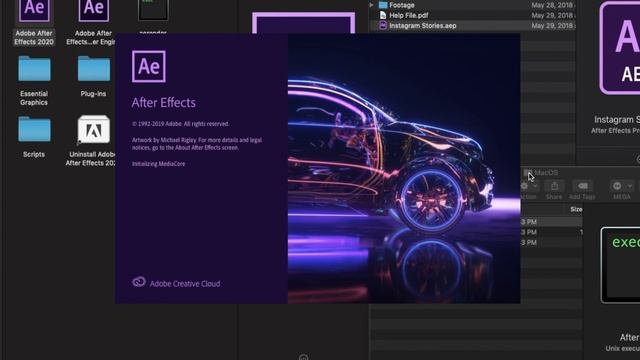The image size is (640, 360).
Task: Click the Share toolbar icon in MacOS window
Action: [554, 186]
